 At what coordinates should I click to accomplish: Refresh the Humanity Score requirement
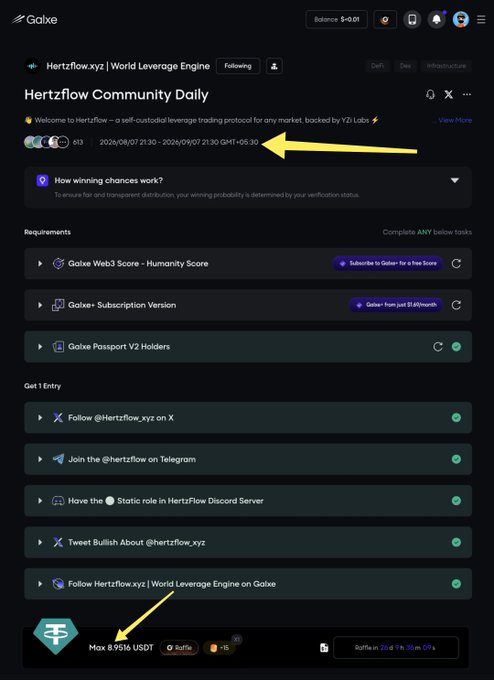[456, 263]
